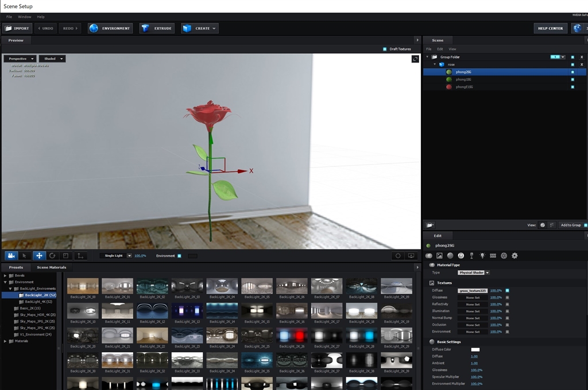Click the wine glass refraction icon

pyautogui.click(x=471, y=255)
